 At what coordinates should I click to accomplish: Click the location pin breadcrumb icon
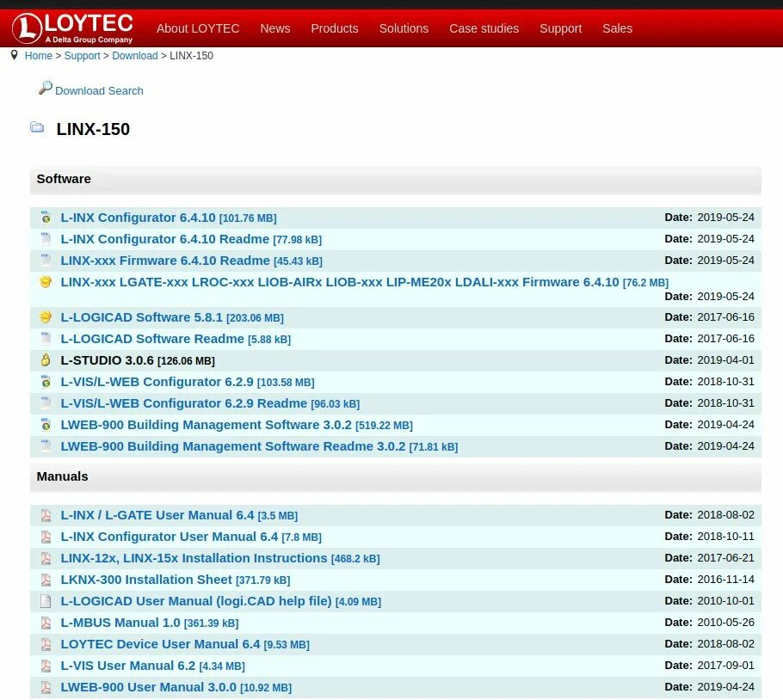coord(14,54)
